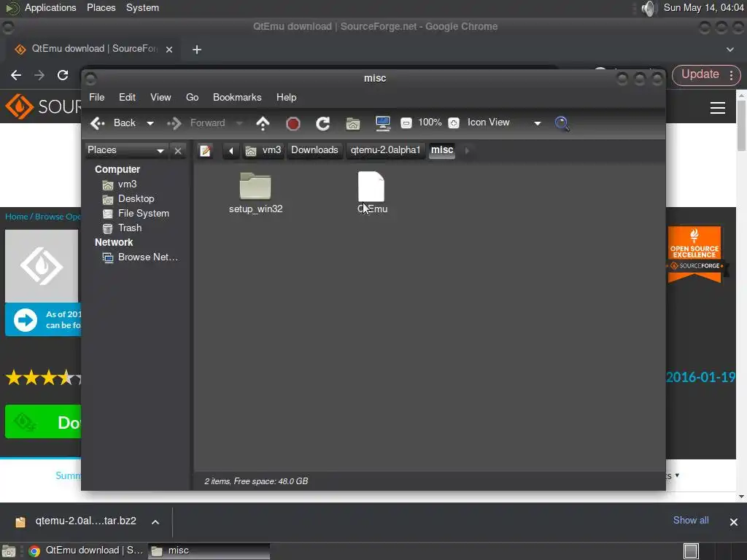747x560 pixels.
Task: Click Show all downloads link
Action: 691,521
